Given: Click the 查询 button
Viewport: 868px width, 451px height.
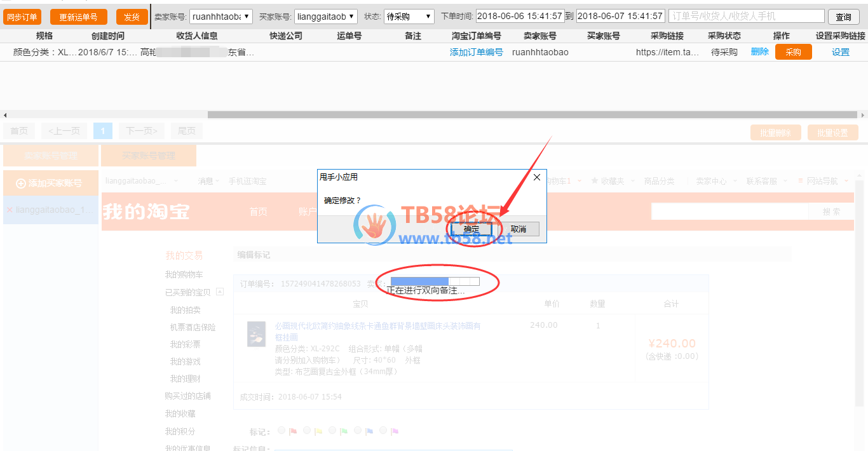Looking at the screenshot, I should 844,17.
